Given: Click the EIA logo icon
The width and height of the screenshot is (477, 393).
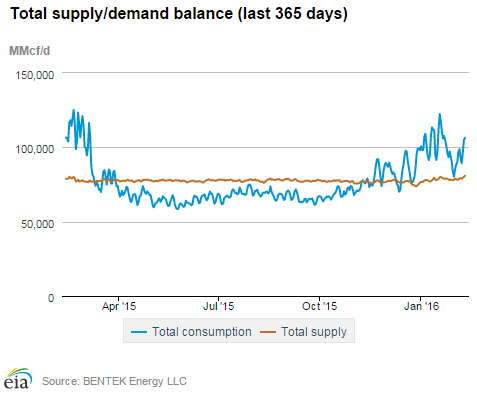Looking at the screenshot, I should 18,379.
